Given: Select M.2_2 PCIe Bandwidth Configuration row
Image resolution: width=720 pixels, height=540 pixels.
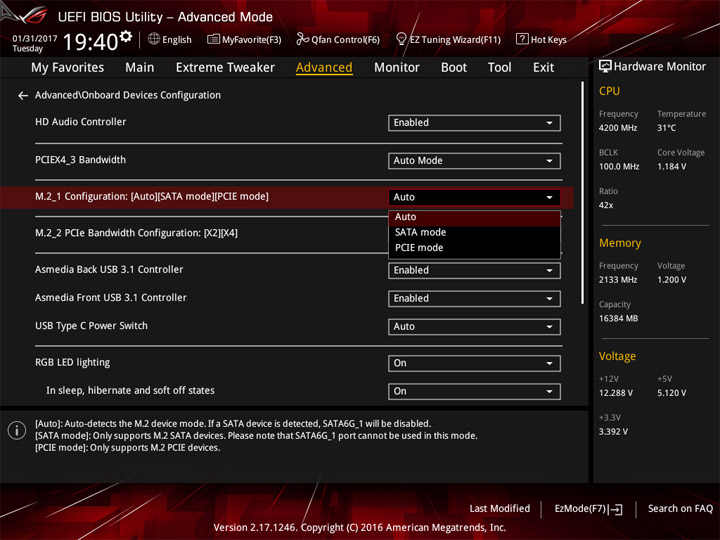Looking at the screenshot, I should tap(136, 233).
